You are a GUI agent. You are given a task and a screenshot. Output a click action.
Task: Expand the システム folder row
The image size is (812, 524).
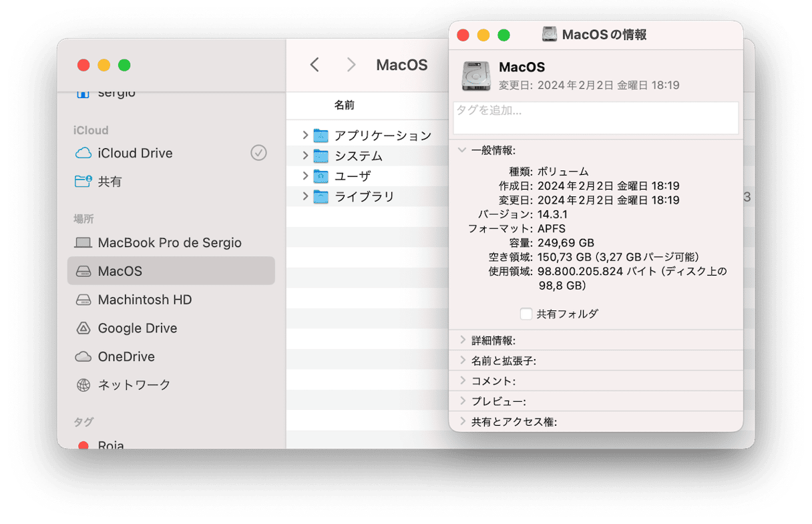tap(305, 156)
